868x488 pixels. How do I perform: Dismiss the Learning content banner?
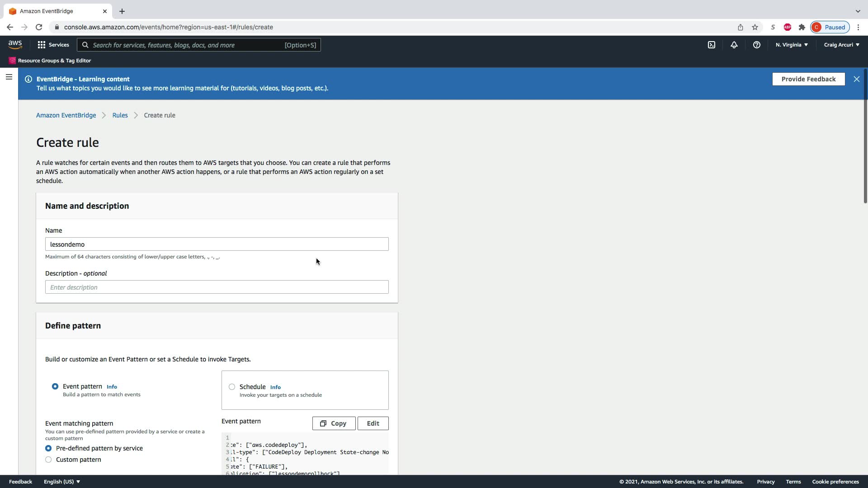point(856,79)
